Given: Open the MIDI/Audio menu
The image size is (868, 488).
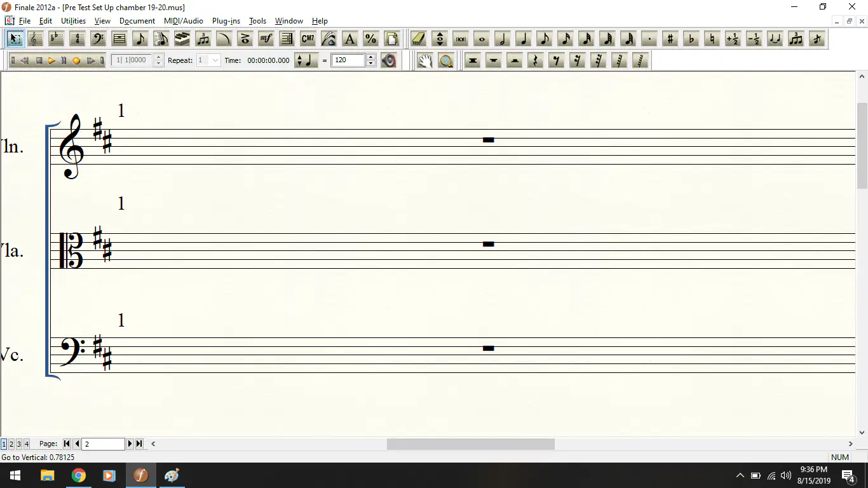Looking at the screenshot, I should point(184,21).
